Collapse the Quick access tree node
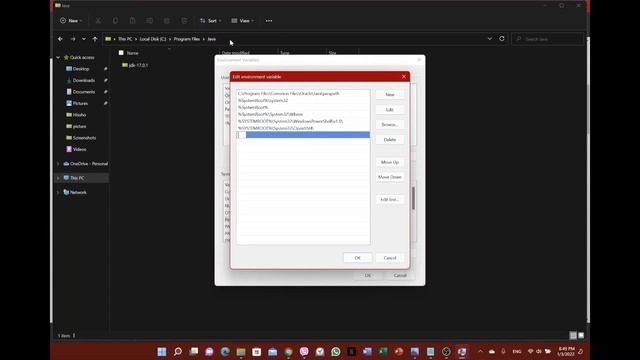This screenshot has height=360, width=640. pyautogui.click(x=58, y=58)
